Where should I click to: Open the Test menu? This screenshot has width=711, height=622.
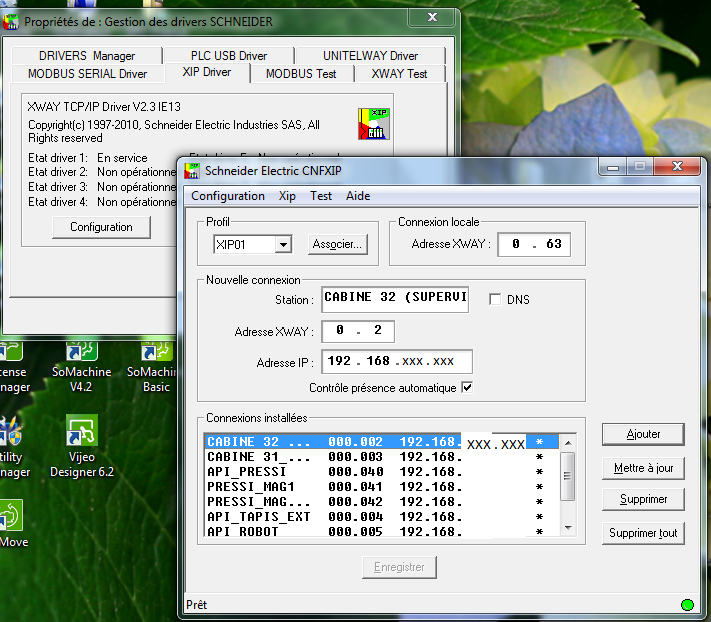(321, 196)
